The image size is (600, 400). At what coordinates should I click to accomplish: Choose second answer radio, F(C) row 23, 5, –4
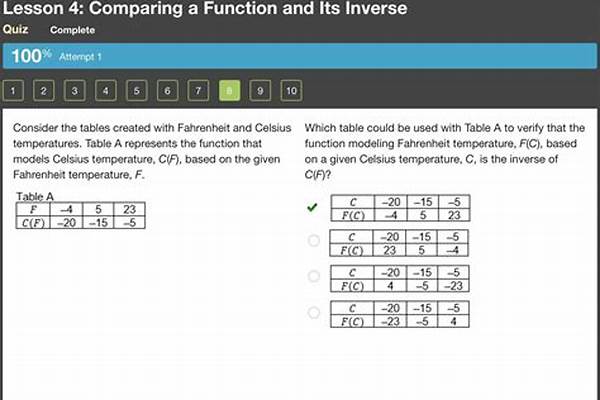[314, 240]
